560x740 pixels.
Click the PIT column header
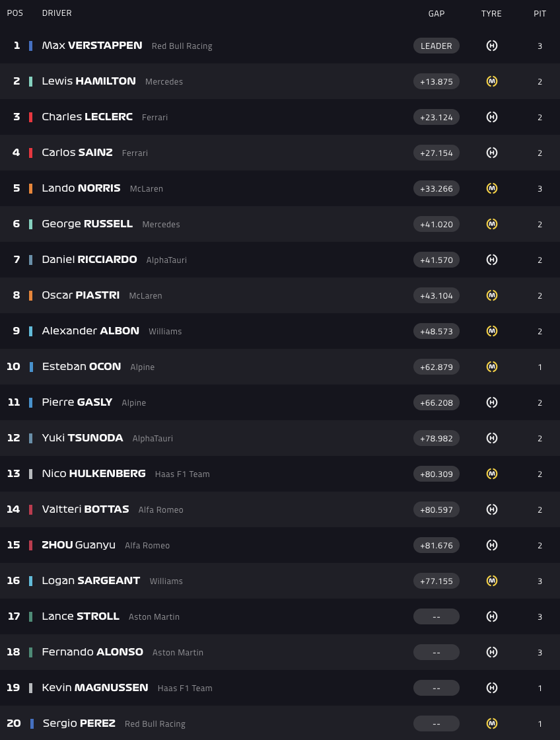point(540,14)
